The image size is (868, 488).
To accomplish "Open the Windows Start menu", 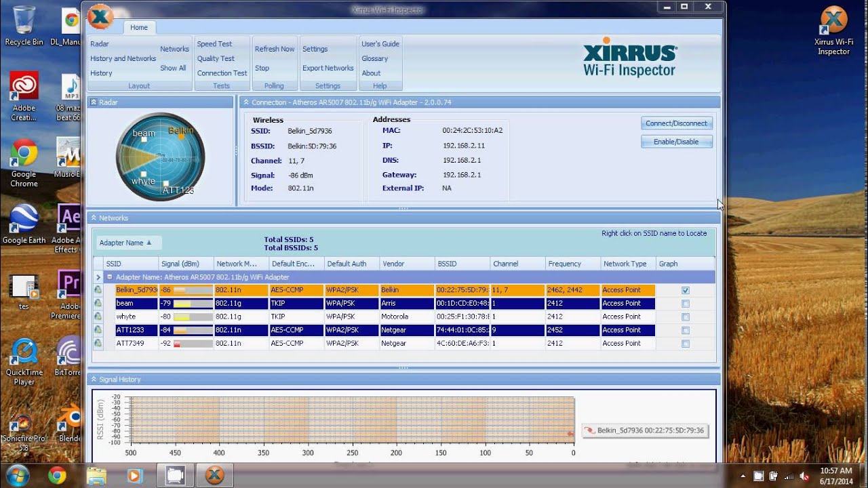I will click(17, 475).
